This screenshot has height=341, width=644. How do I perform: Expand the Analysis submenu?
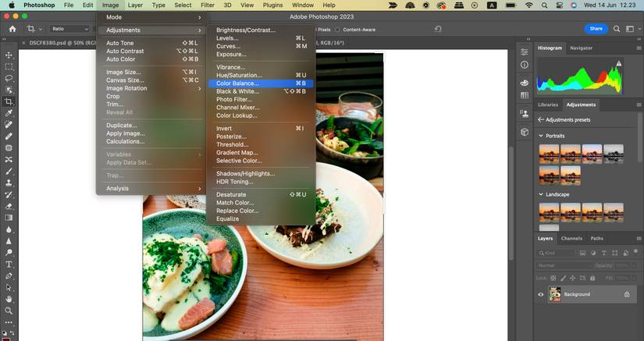click(152, 188)
